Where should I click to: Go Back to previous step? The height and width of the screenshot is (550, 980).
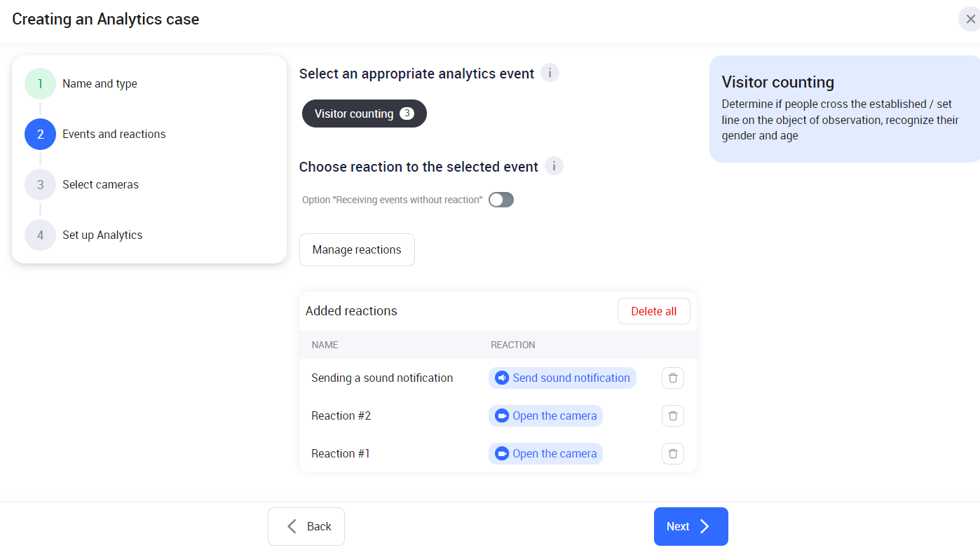[306, 527]
